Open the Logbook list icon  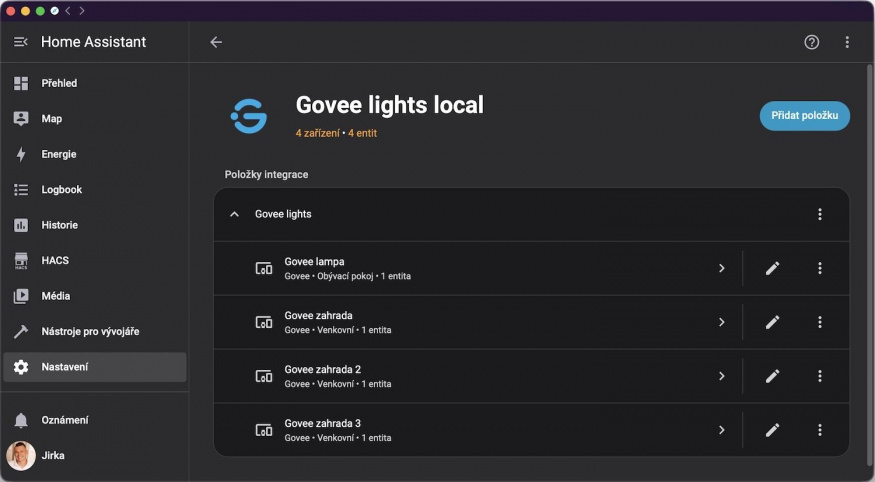[21, 190]
